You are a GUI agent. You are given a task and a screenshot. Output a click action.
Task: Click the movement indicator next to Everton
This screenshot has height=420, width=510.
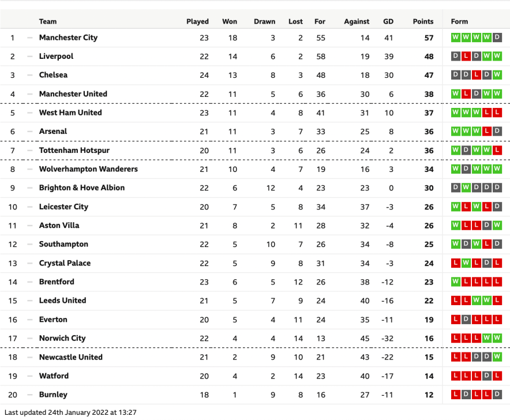29,320
